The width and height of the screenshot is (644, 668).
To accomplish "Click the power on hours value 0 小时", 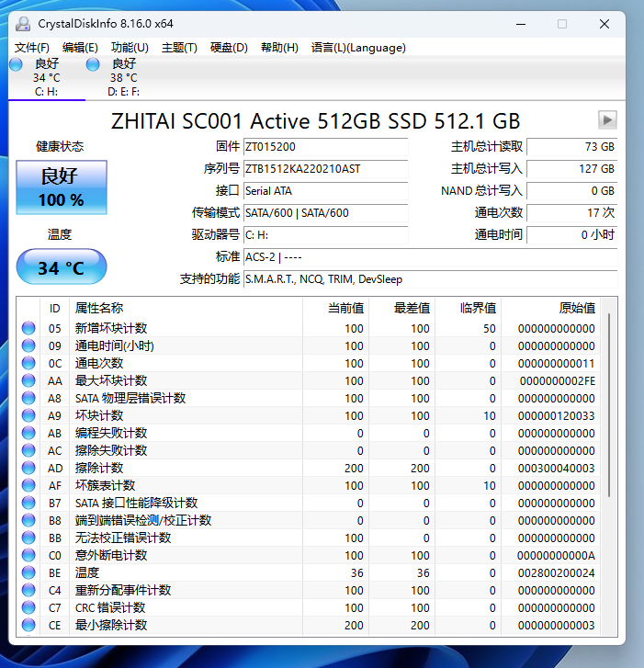I will [x=572, y=234].
